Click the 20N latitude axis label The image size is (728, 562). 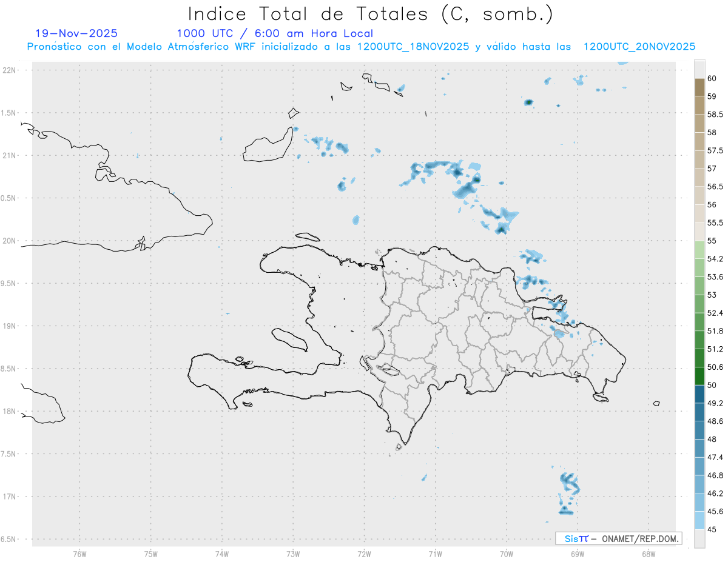click(10, 241)
